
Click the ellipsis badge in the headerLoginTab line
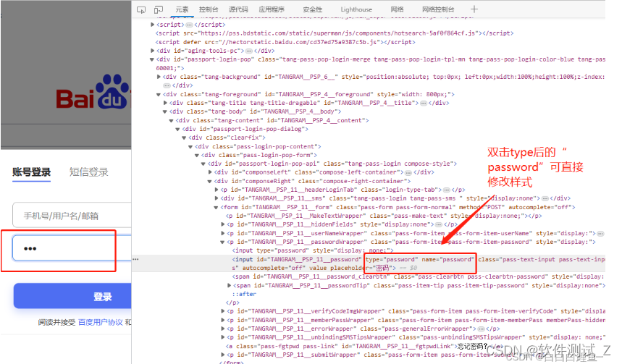pos(446,190)
